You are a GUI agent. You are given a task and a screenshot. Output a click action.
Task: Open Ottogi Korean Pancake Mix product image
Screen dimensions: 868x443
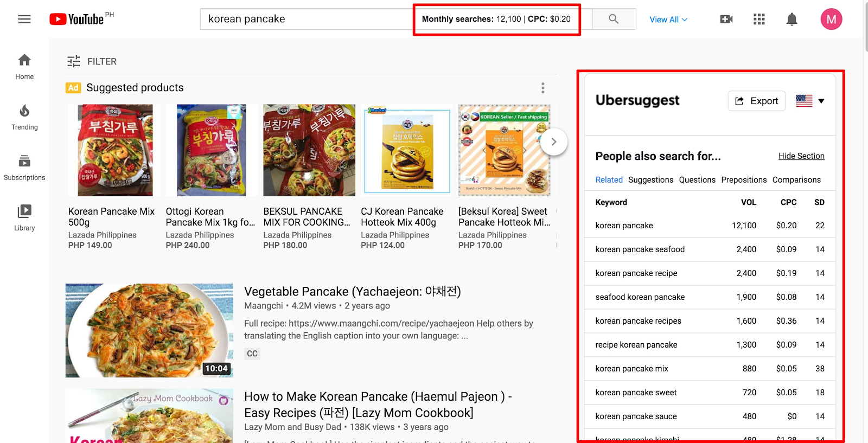coord(211,150)
